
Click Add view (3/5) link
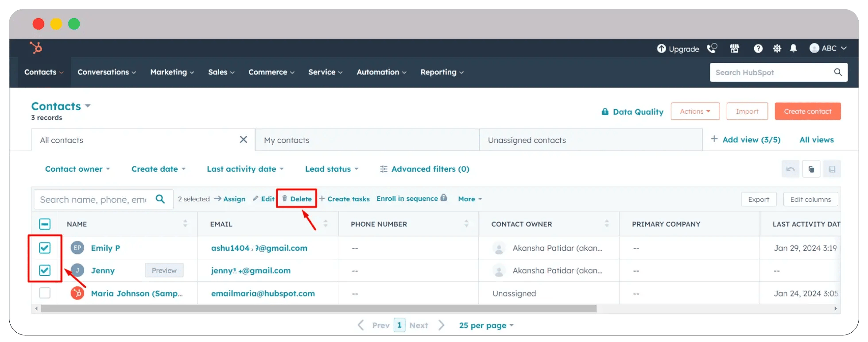[x=745, y=140]
